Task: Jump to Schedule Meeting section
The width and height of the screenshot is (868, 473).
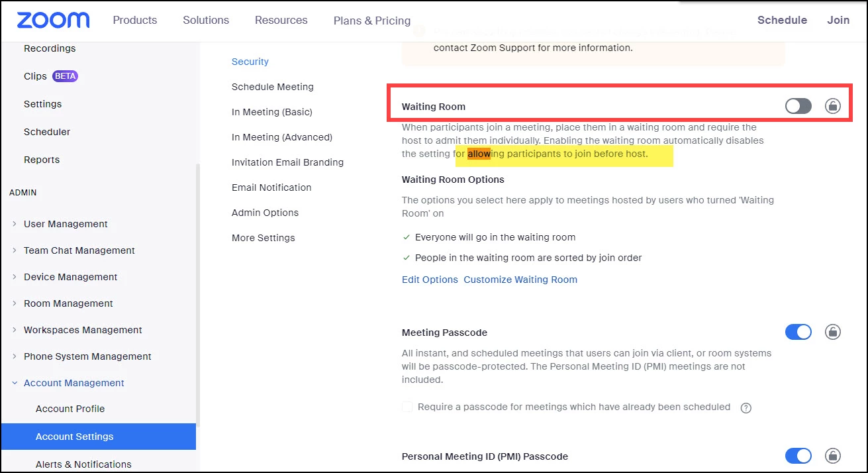Action: 273,87
